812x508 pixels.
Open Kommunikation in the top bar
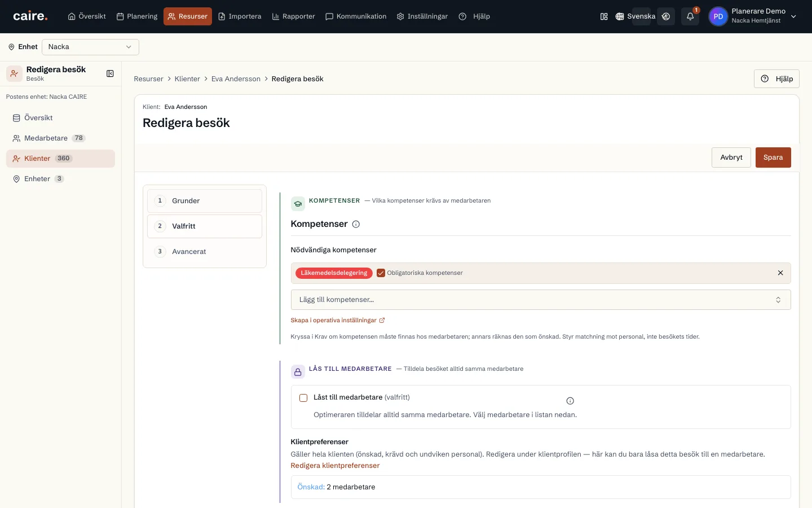[x=356, y=16]
